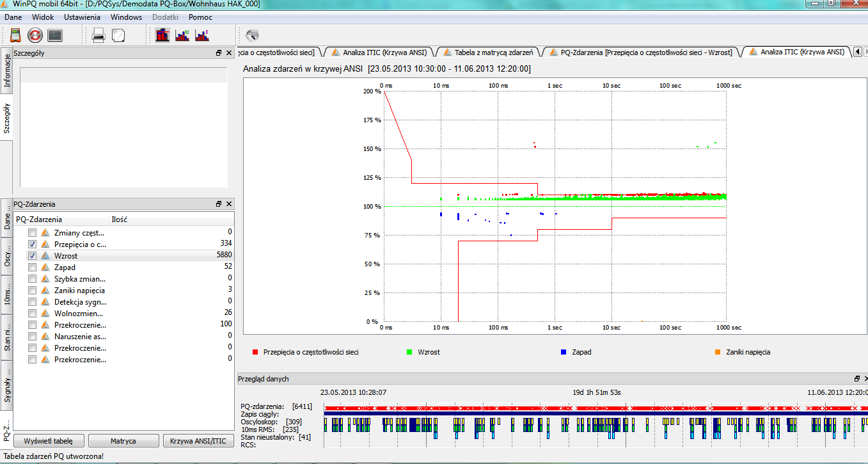Image resolution: width=868 pixels, height=464 pixels.
Task: Click the red circular refresh toolbar icon
Action: 35,35
